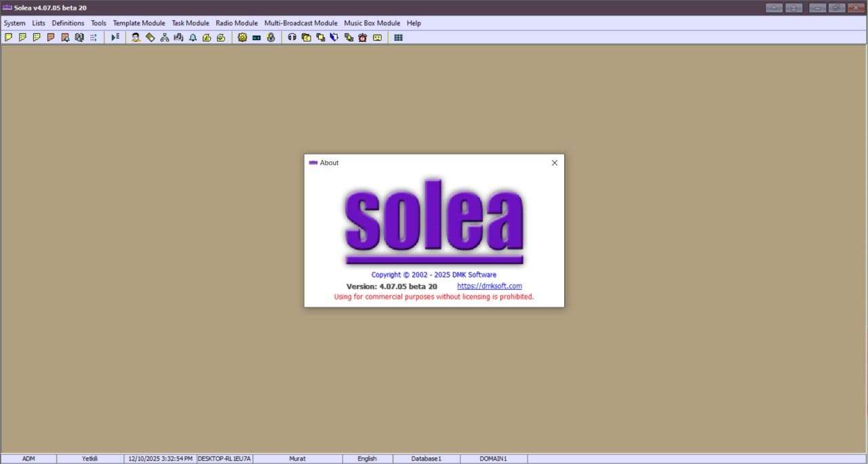Click the headphones icon in toolbar
Screen dimensions: 868x464
(292, 37)
